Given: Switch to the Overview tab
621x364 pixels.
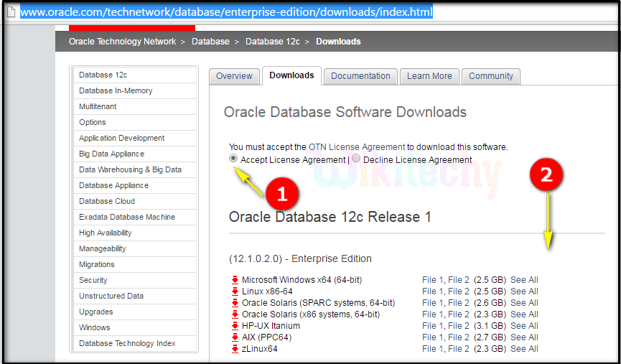Looking at the screenshot, I should tap(234, 76).
